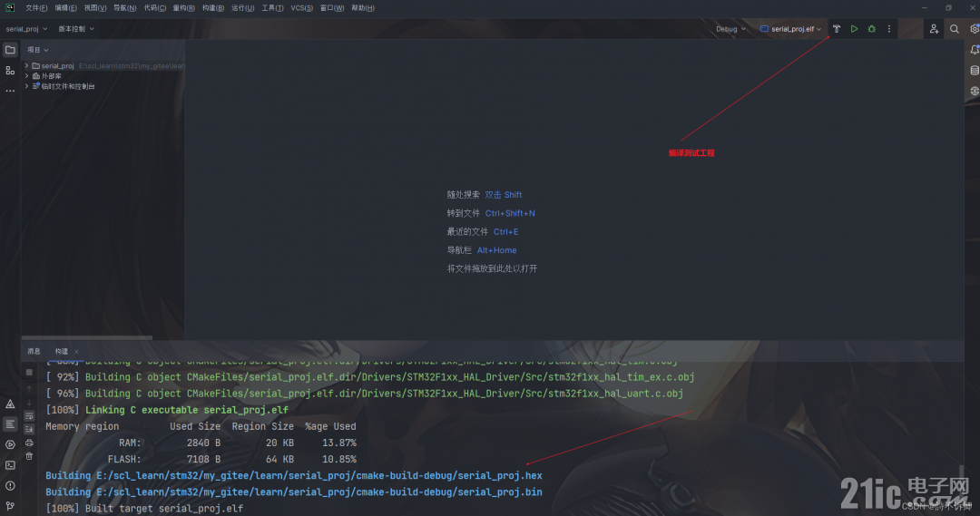Open the 文件(F) menu
980x516 pixels.
36,8
